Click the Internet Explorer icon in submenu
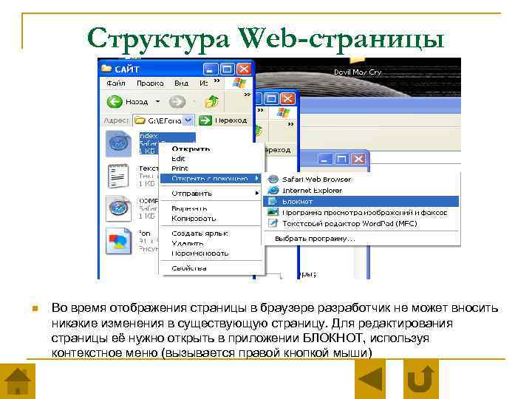The width and height of the screenshot is (532, 399). click(273, 191)
